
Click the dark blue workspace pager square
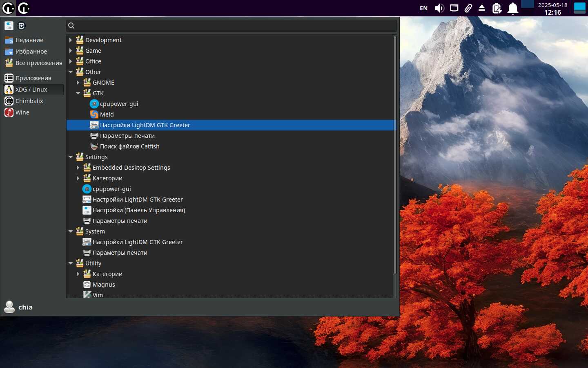click(x=527, y=4)
